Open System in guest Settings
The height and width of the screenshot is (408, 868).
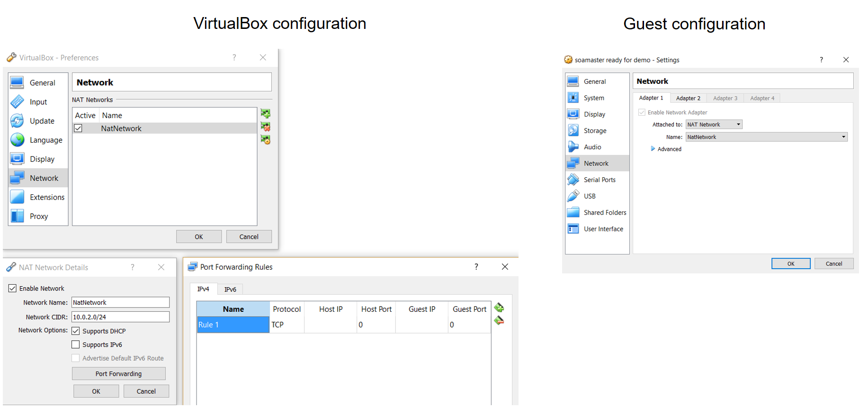[x=597, y=98]
